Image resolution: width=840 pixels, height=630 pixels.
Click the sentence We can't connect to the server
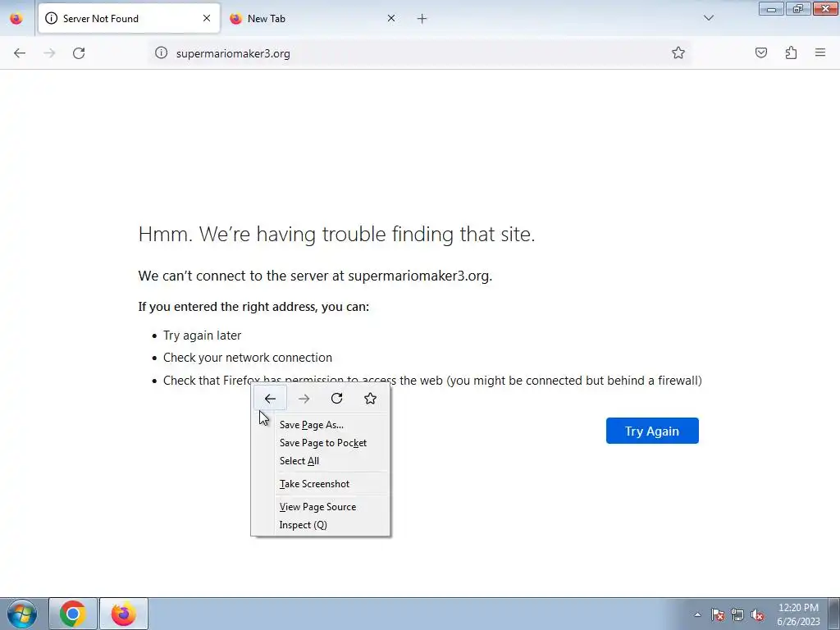click(315, 276)
